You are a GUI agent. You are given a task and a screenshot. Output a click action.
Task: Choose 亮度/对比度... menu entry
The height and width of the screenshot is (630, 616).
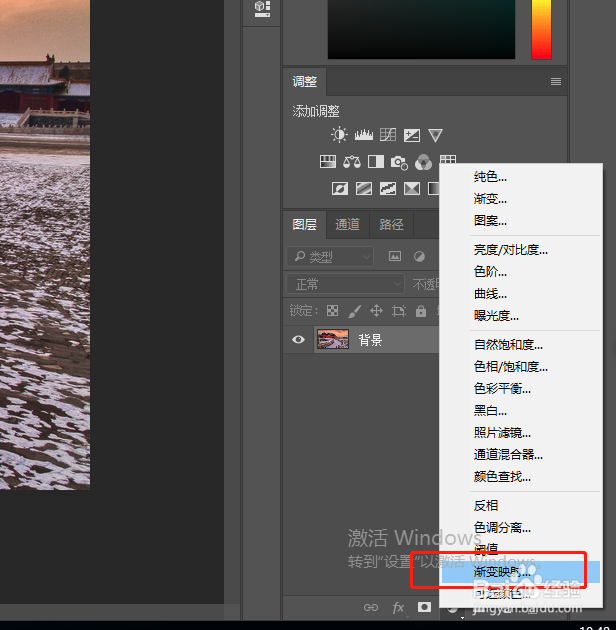point(521,250)
